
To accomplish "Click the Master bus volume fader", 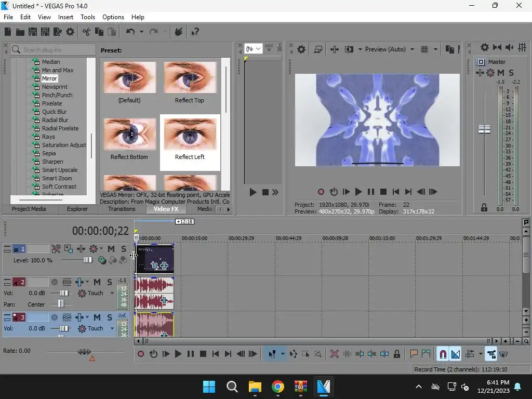I will tap(484, 129).
